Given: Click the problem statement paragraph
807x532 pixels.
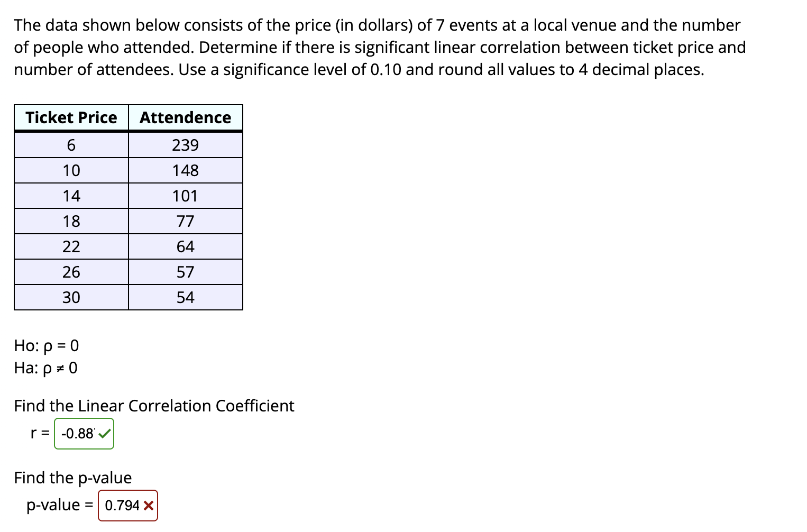Looking at the screenshot, I should (x=379, y=47).
